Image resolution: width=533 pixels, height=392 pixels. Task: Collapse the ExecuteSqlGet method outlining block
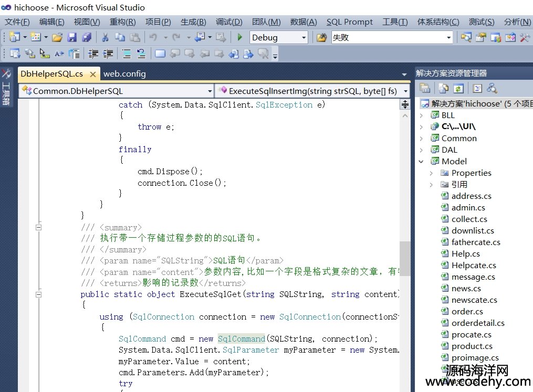click(39, 294)
